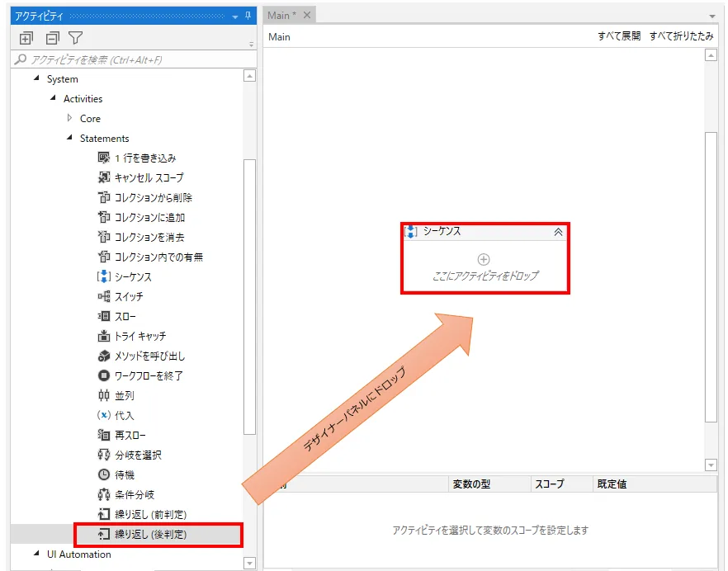Click the activity search field
Image resolution: width=728 pixels, height=571 pixels.
click(132, 59)
